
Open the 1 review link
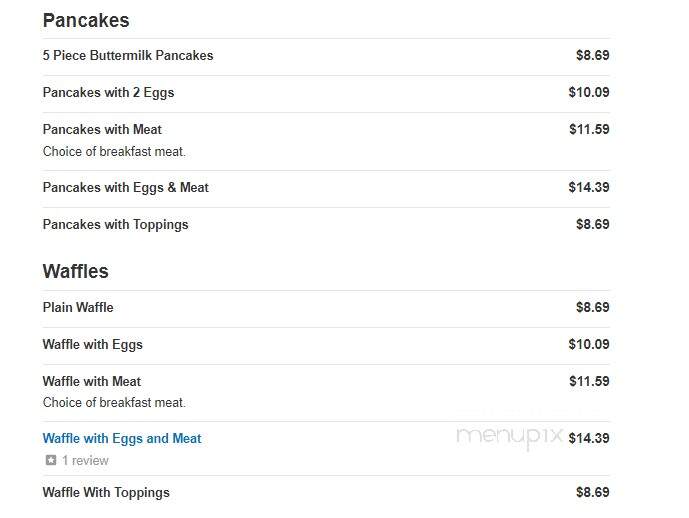coord(85,460)
